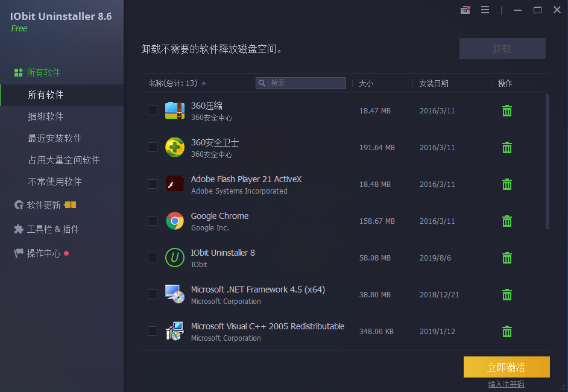Screen dimensions: 568x392
Task: Switch to 最近安装软件 view
Action: point(55,138)
